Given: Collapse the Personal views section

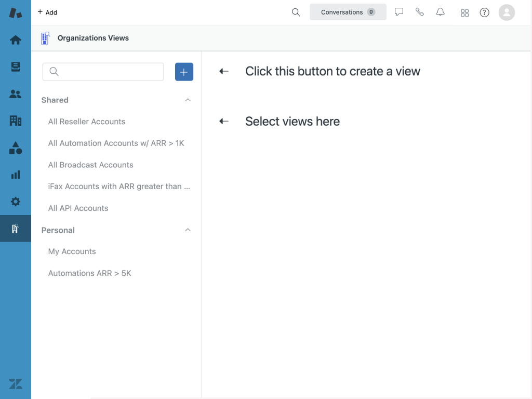Looking at the screenshot, I should pyautogui.click(x=188, y=230).
